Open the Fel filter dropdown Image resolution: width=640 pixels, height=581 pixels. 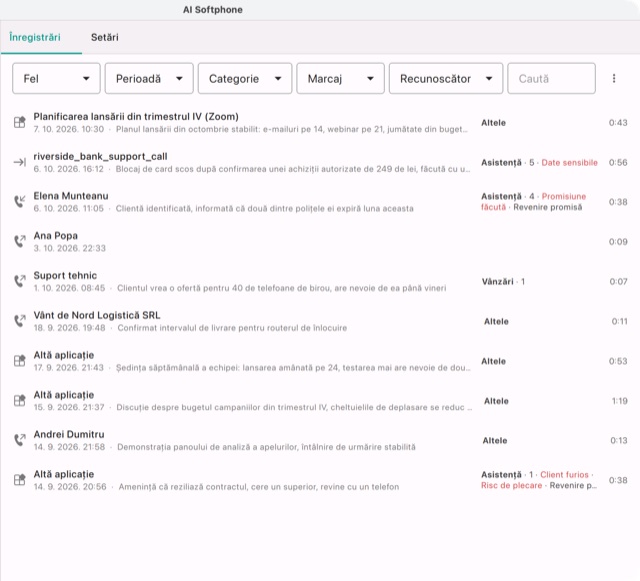[x=56, y=78]
